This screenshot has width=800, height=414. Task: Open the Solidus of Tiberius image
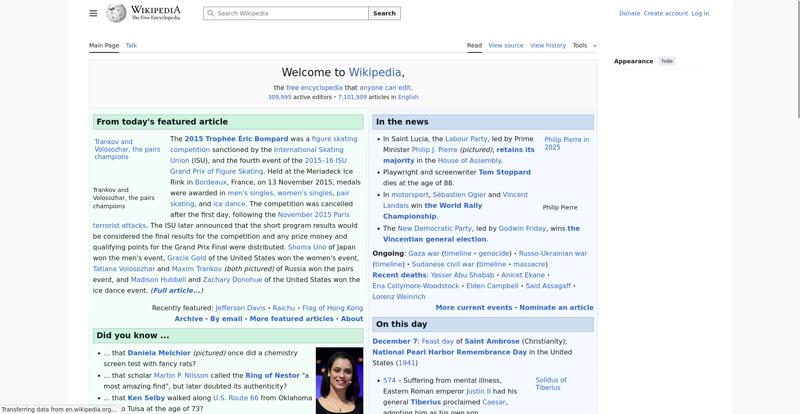[x=550, y=383]
